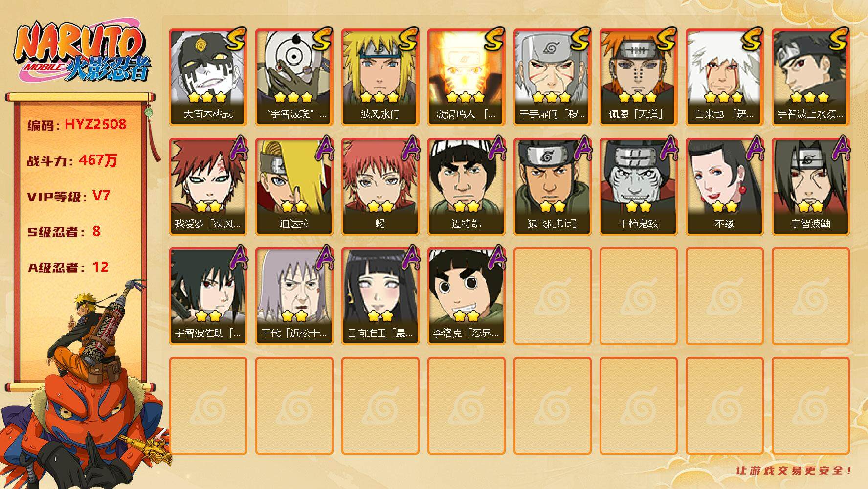
Task: Open the 迈特凯 ninja card
Action: pyautogui.click(x=466, y=187)
